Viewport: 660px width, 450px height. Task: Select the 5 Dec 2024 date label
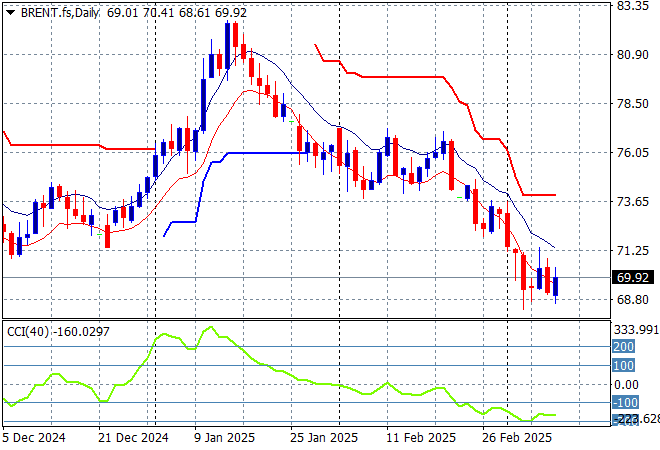(x=36, y=437)
